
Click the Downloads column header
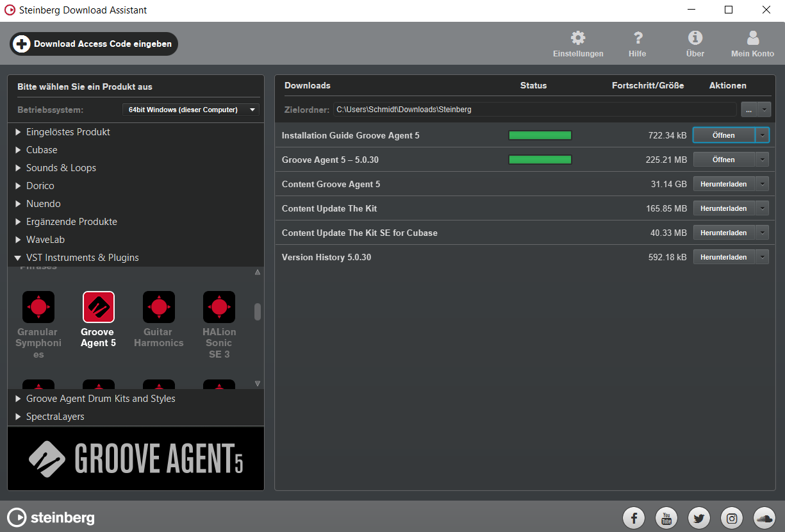pos(308,85)
